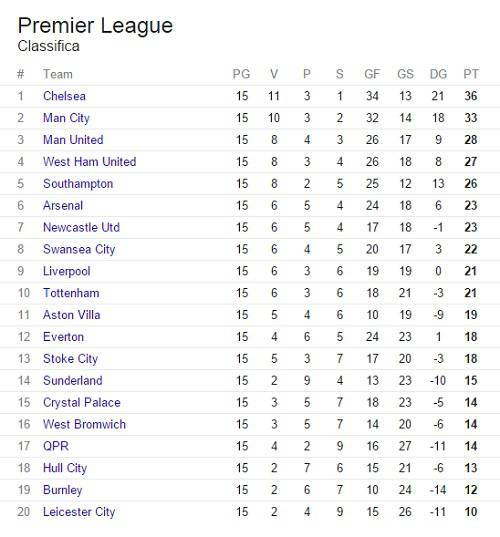Open the Burnley team link
500x537 pixels.
point(63,490)
